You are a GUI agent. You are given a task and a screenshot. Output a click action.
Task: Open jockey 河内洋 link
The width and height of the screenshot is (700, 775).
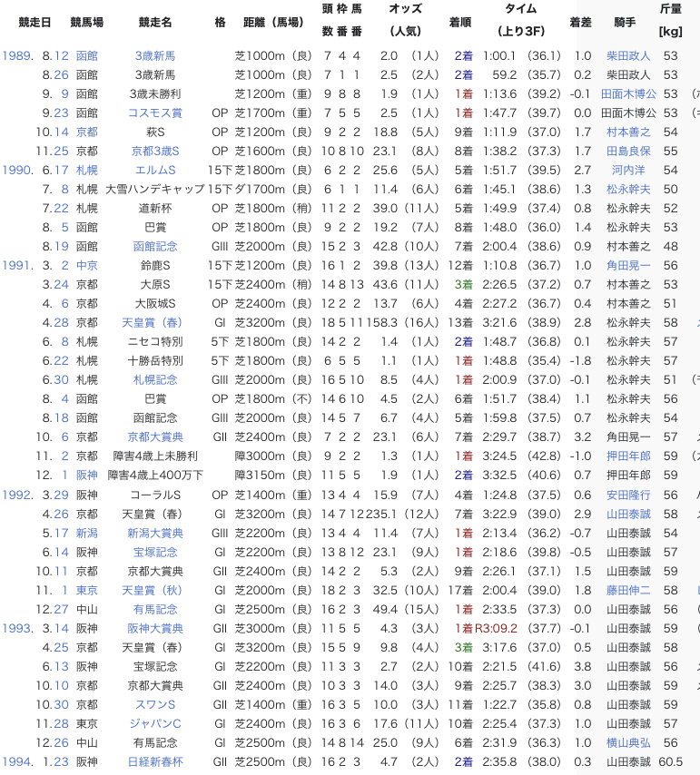(x=628, y=170)
